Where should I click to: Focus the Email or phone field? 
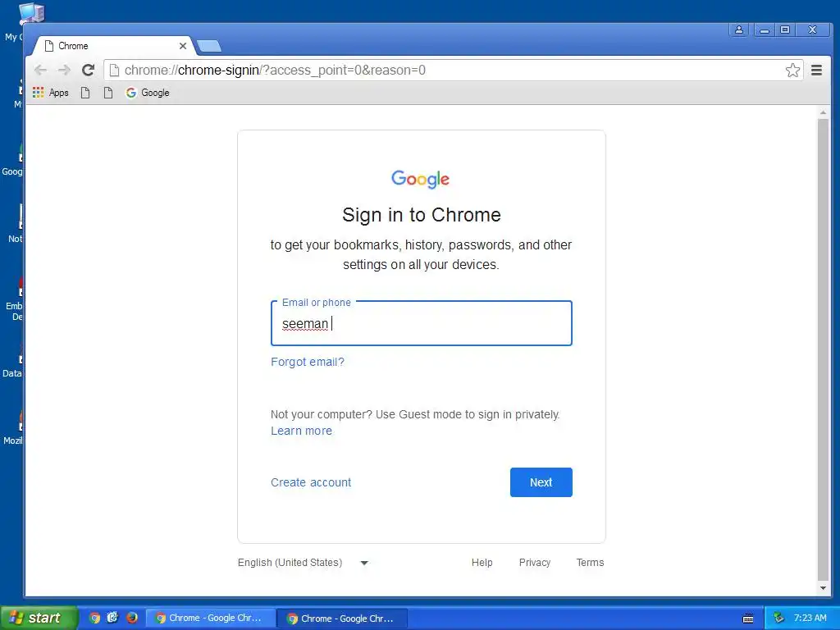point(422,323)
